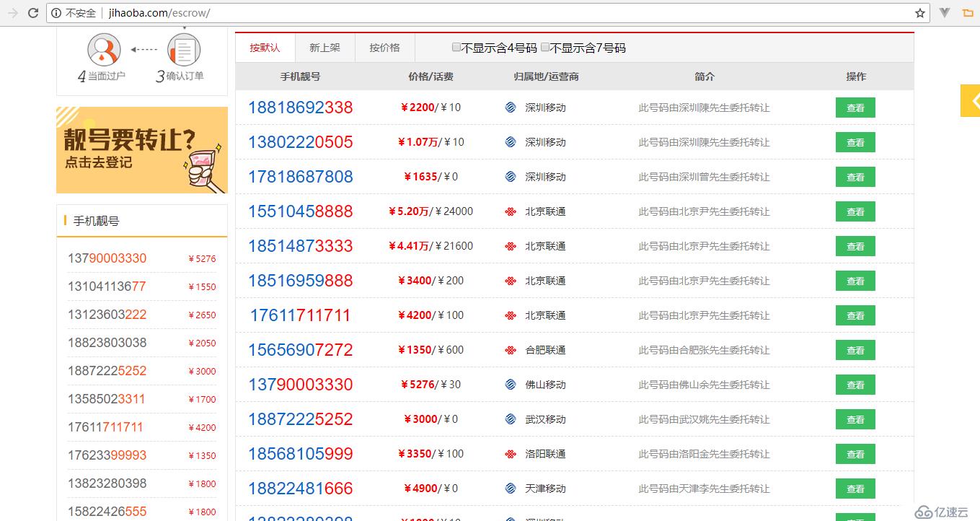
Task: Bookmark page with the star icon
Action: [920, 13]
